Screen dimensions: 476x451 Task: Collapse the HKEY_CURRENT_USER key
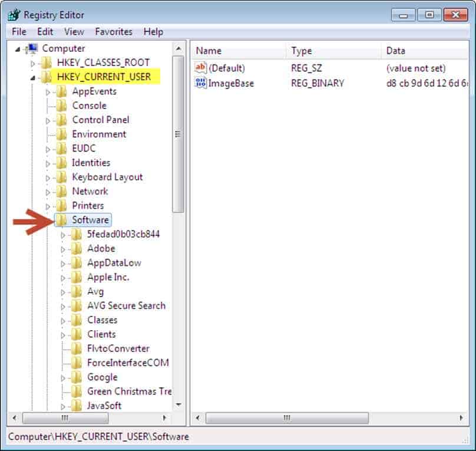(x=33, y=78)
